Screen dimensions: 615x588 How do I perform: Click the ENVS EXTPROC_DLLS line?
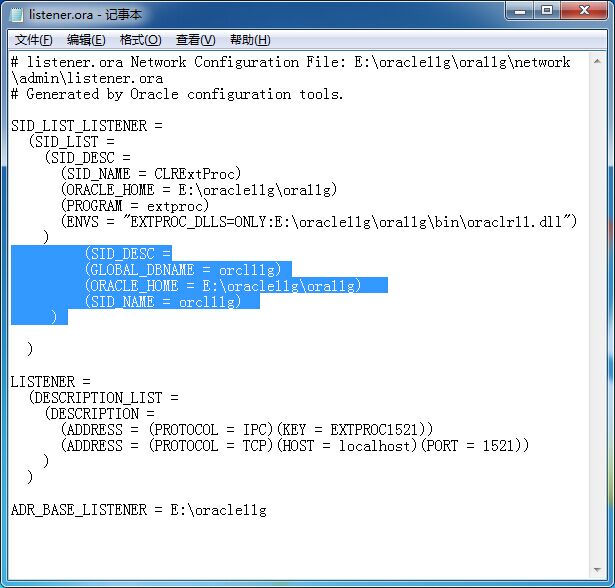318,222
